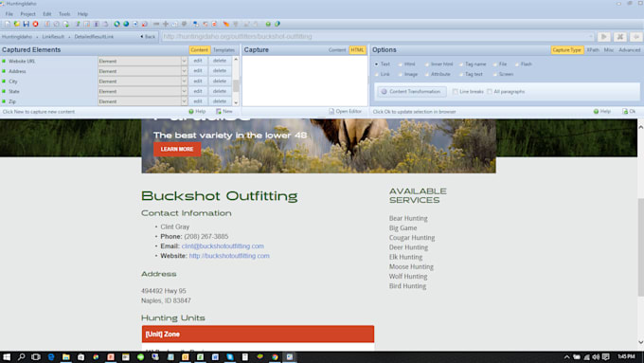
Task: Click the LEARN MORE banner button
Action: tap(177, 149)
